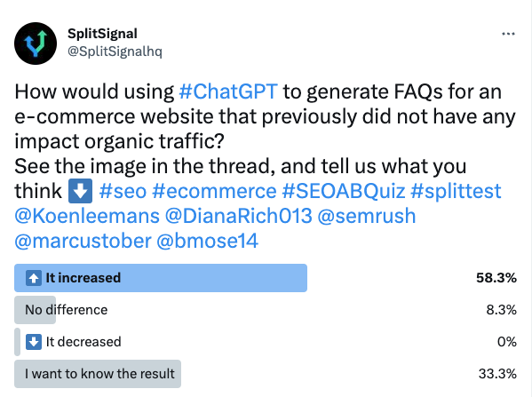Open the #ChatGPT hashtag
The image size is (532, 397).
228,91
